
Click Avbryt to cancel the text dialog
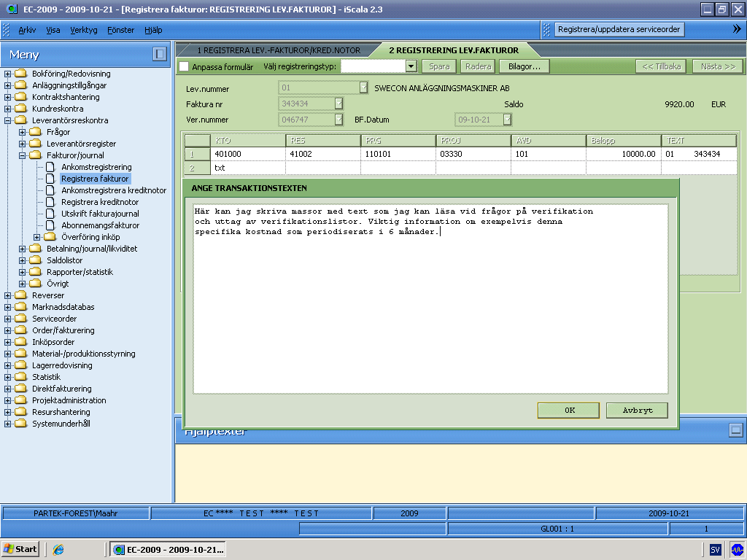[637, 410]
